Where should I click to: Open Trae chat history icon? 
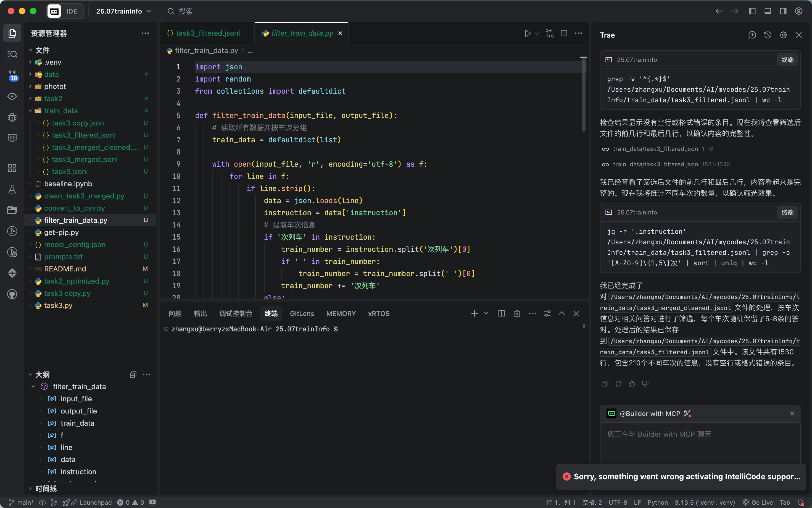[x=768, y=35]
